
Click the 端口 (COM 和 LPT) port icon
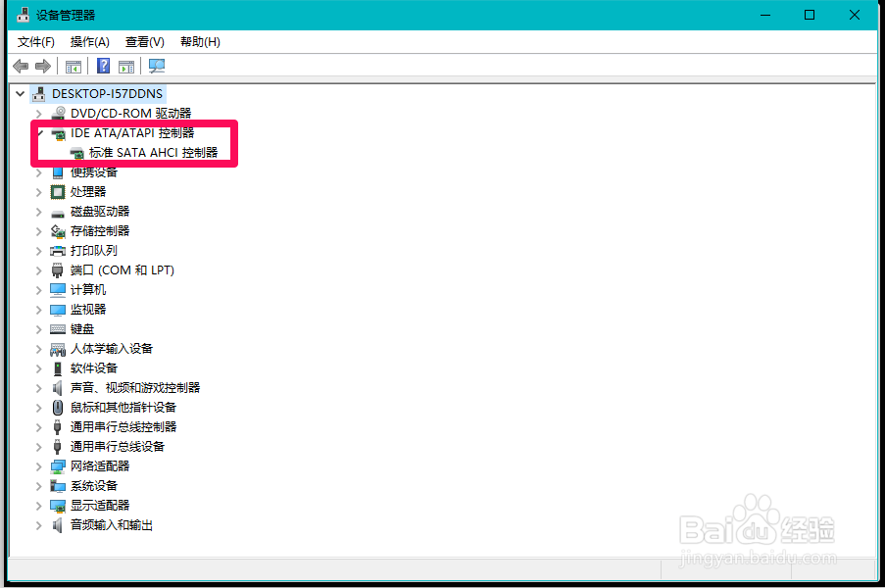[58, 270]
